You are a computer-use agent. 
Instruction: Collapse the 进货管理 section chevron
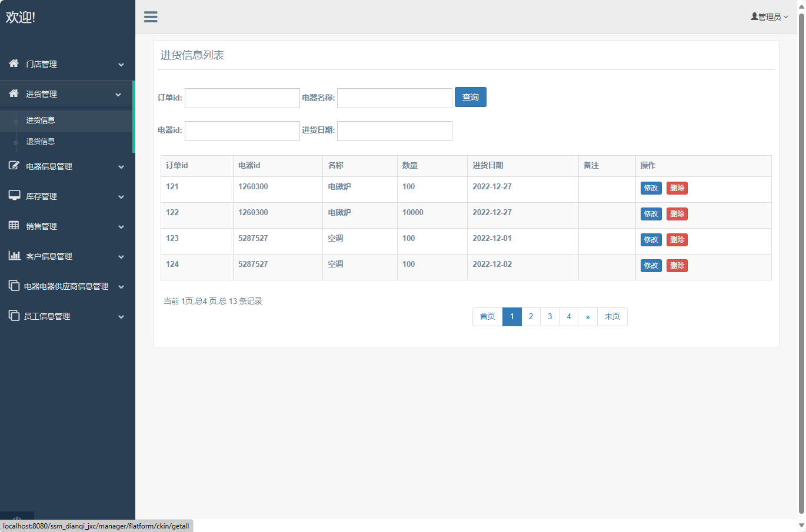pos(118,95)
